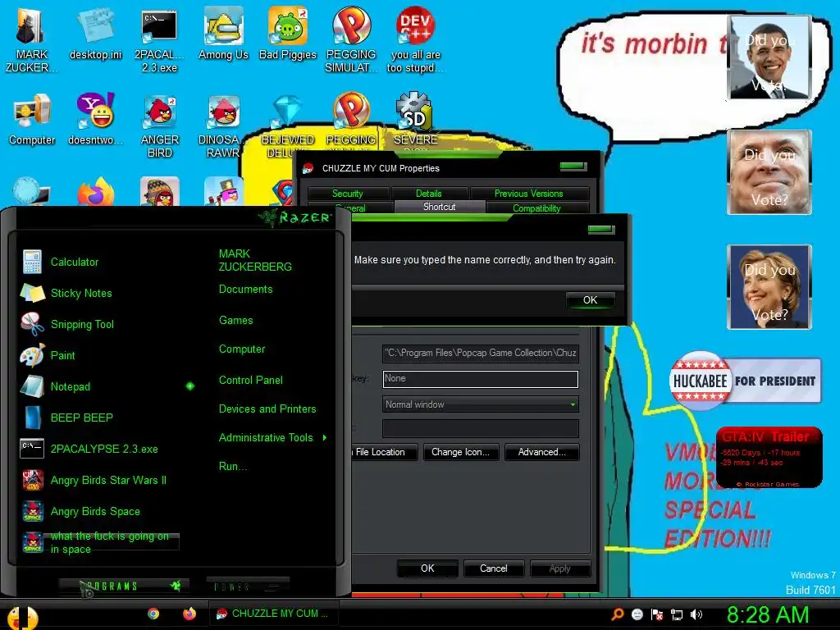840x630 pixels.
Task: Open the Computer desktop icon
Action: click(32, 119)
